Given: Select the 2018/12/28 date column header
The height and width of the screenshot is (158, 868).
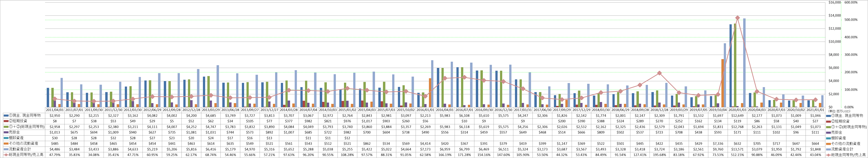Looking at the screenshot, I should click(659, 110).
